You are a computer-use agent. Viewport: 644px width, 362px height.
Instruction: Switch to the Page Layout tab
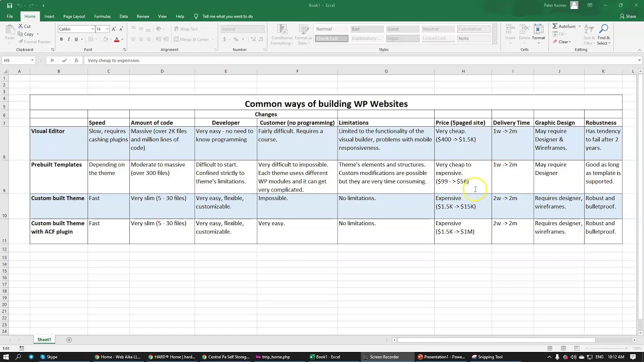[x=74, y=16]
